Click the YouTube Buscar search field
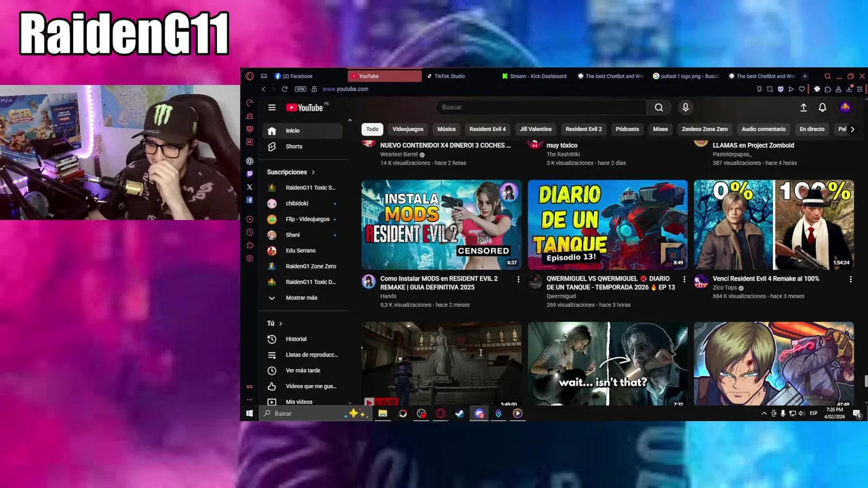868x488 pixels. click(x=541, y=107)
